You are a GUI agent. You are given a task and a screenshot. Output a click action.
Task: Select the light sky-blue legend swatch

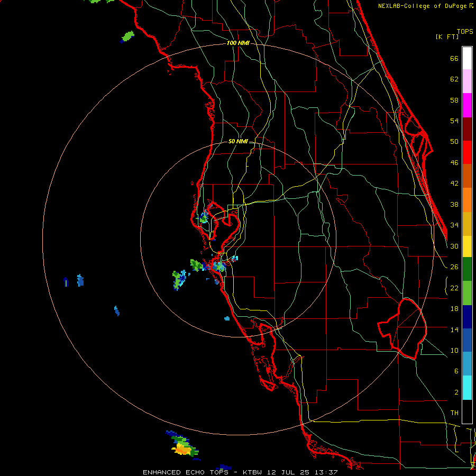coord(467,364)
